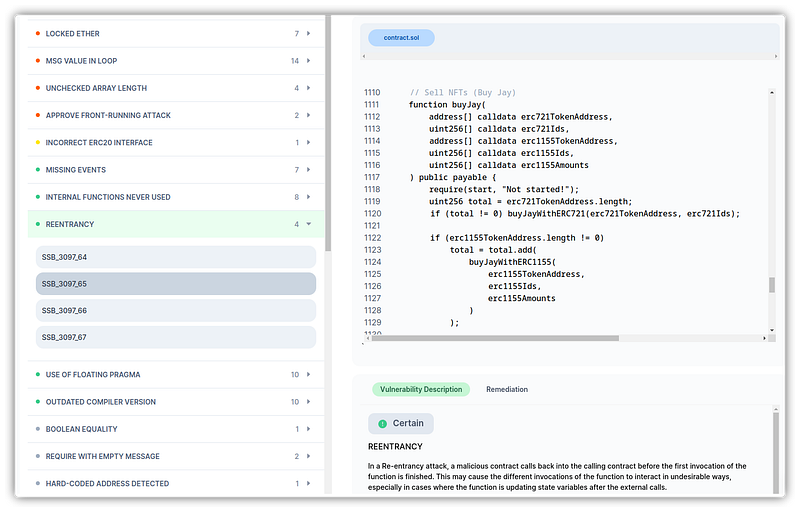Open the contract.sol file tab

coord(401,38)
